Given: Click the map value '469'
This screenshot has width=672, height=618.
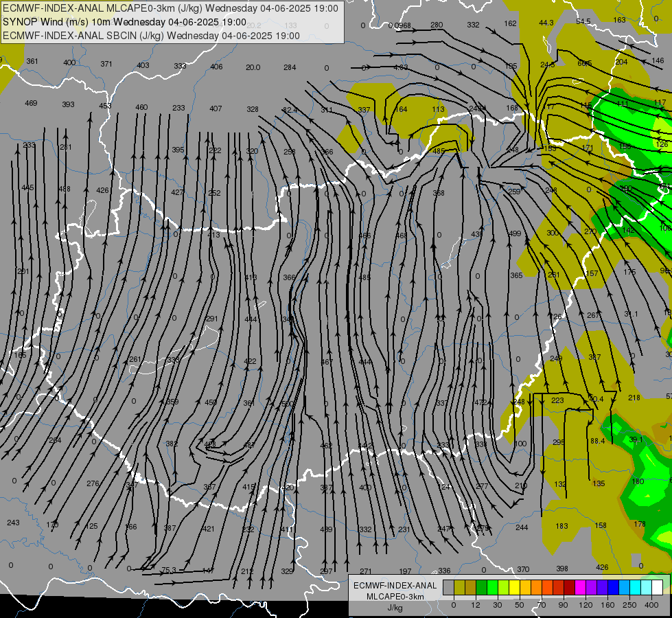Looking at the screenshot, I should [31, 103].
